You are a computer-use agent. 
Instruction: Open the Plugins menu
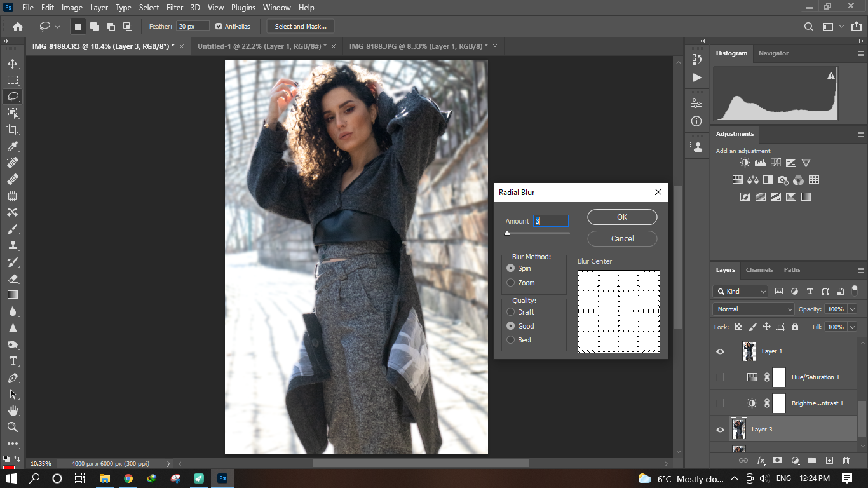(243, 8)
